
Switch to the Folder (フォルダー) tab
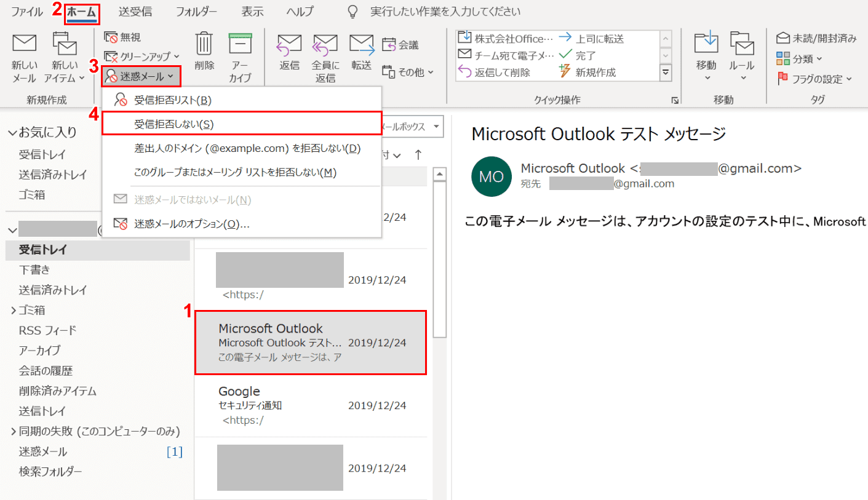point(196,11)
